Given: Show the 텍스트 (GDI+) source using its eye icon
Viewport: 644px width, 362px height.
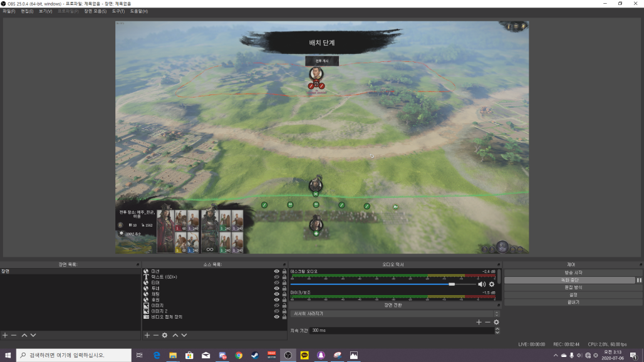Looking at the screenshot, I should [x=276, y=277].
